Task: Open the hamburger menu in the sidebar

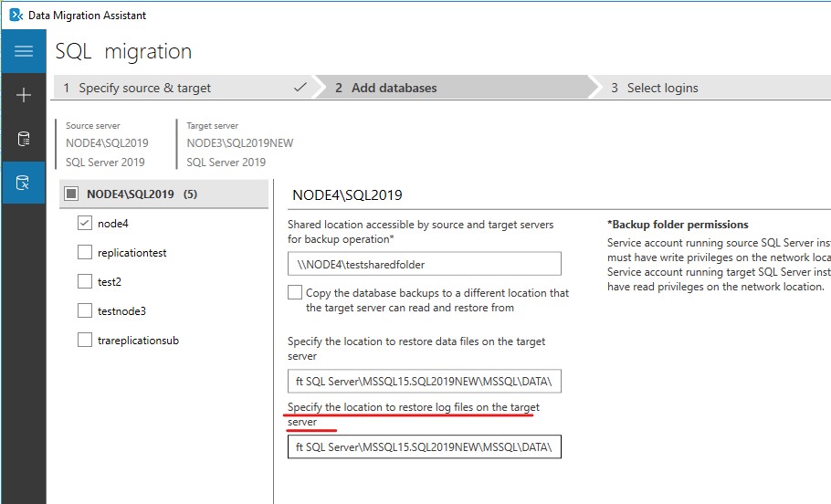Action: click(24, 51)
